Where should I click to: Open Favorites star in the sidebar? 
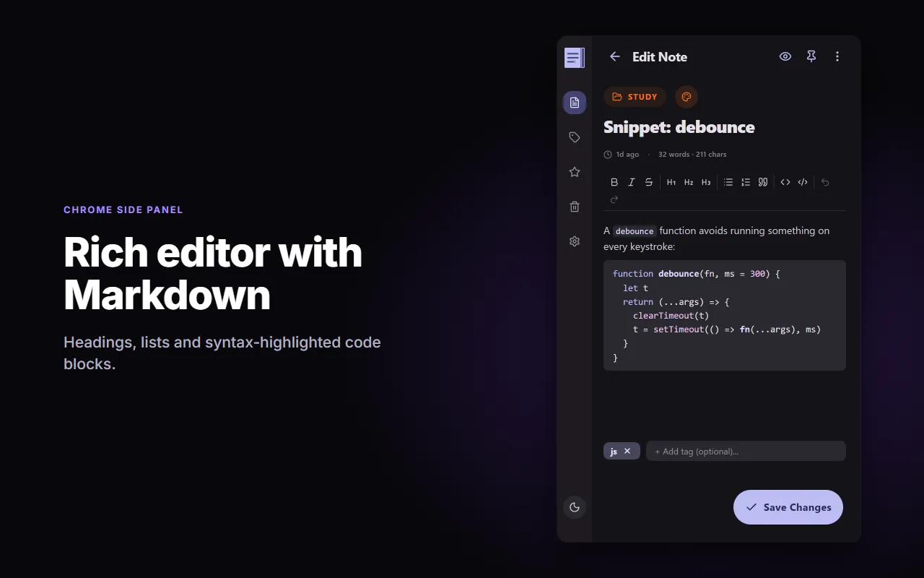click(x=575, y=172)
